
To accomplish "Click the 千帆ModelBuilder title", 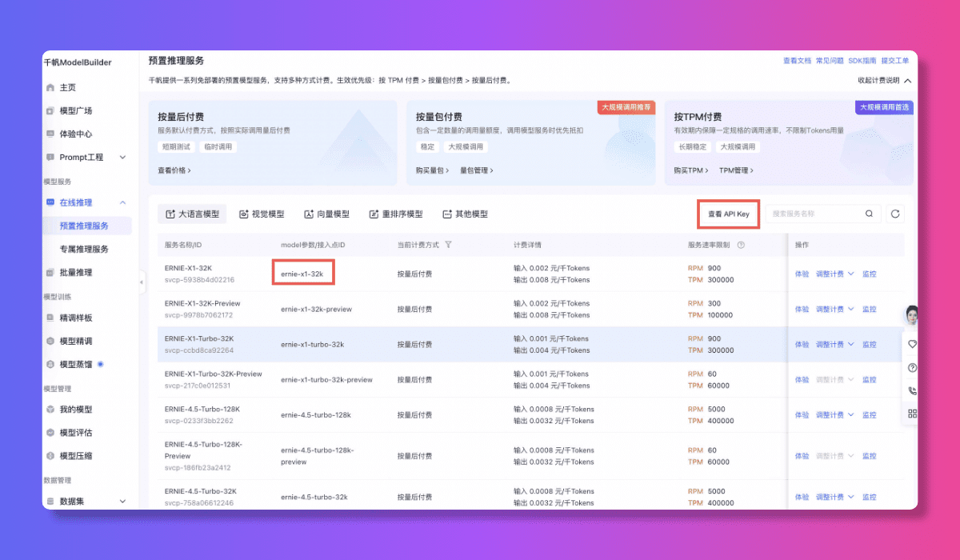I will pyautogui.click(x=78, y=62).
